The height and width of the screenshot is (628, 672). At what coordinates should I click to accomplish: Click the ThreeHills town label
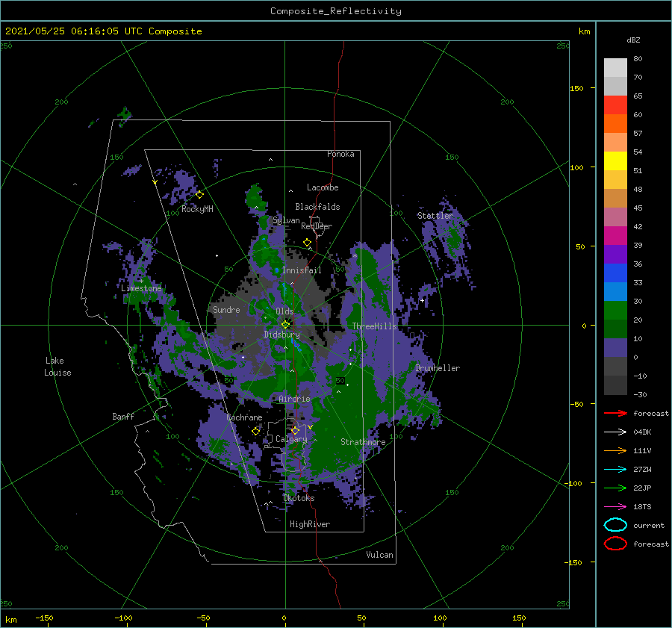[375, 326]
